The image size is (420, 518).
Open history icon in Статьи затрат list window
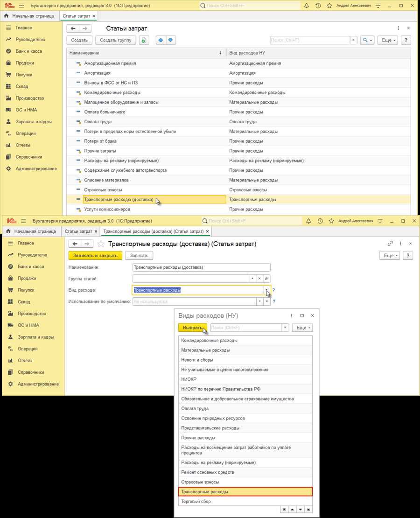pyautogui.click(x=318, y=6)
